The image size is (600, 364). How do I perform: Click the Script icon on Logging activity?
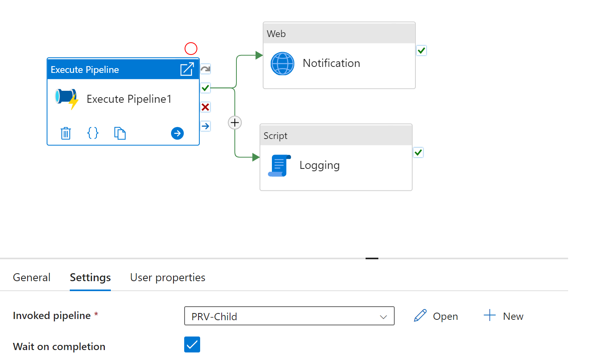tap(279, 165)
